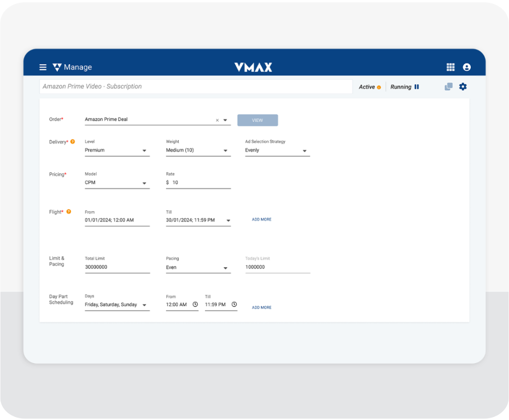The image size is (509, 420).
Task: Click the VIEW order button
Action: tap(258, 121)
